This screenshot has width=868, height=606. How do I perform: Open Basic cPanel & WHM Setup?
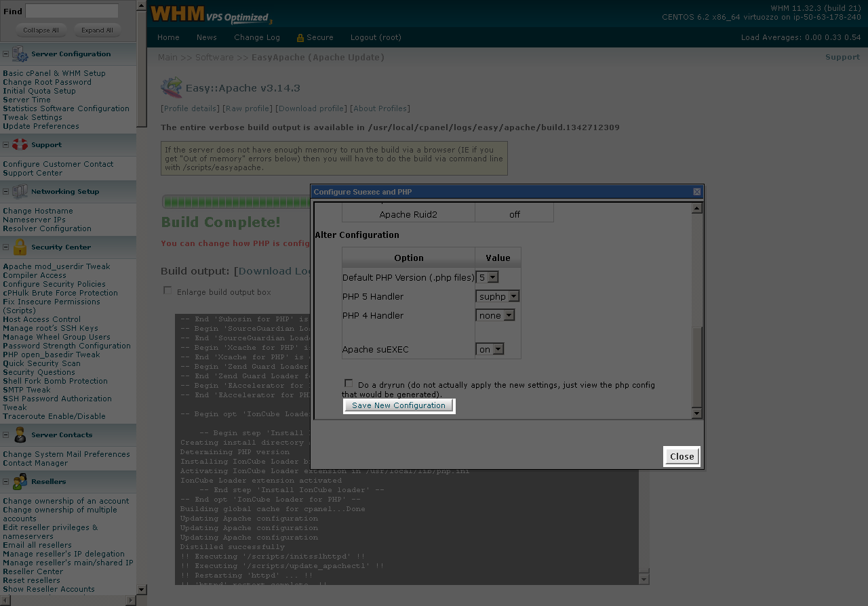pos(54,73)
